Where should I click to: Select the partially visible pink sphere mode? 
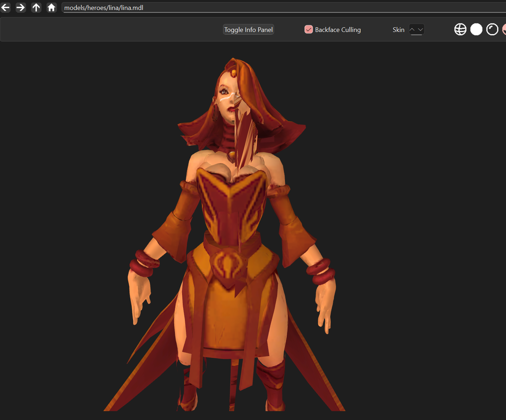[504, 29]
